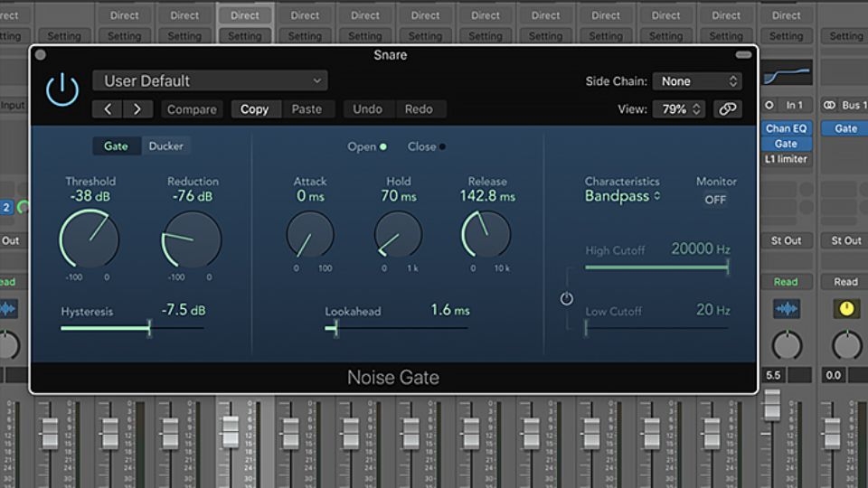This screenshot has width=868, height=488.
Task: Click the High Cutoff slider
Action: 657,267
